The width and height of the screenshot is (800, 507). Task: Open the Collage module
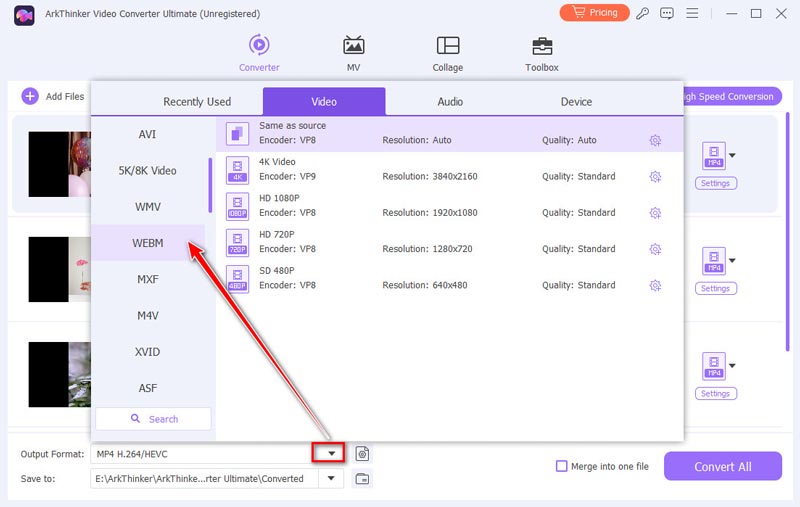447,53
